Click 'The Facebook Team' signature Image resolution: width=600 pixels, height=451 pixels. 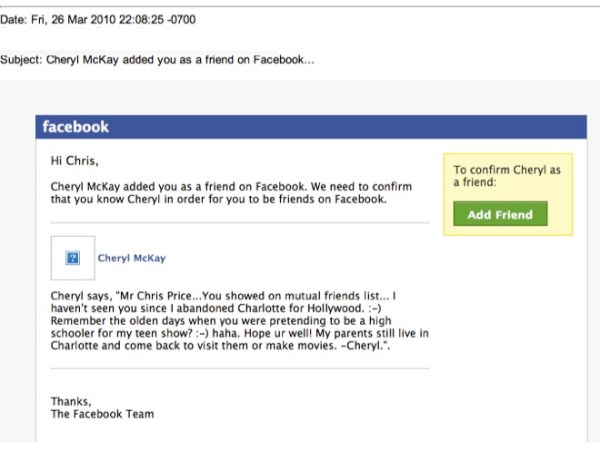(x=102, y=413)
